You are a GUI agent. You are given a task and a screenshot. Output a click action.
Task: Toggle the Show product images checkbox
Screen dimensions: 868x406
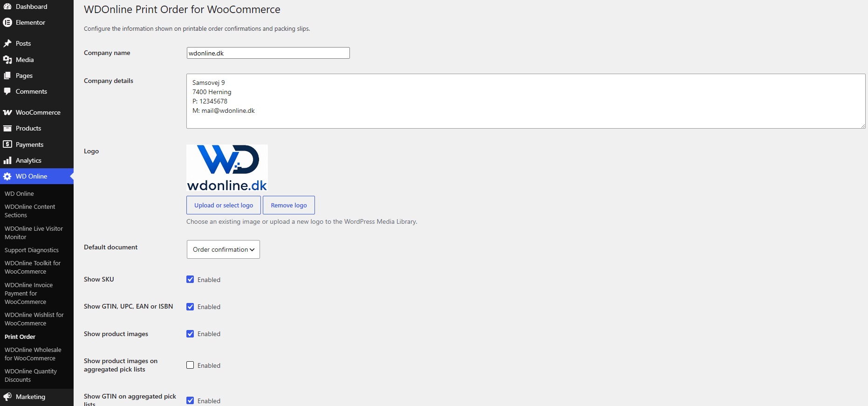pyautogui.click(x=190, y=334)
